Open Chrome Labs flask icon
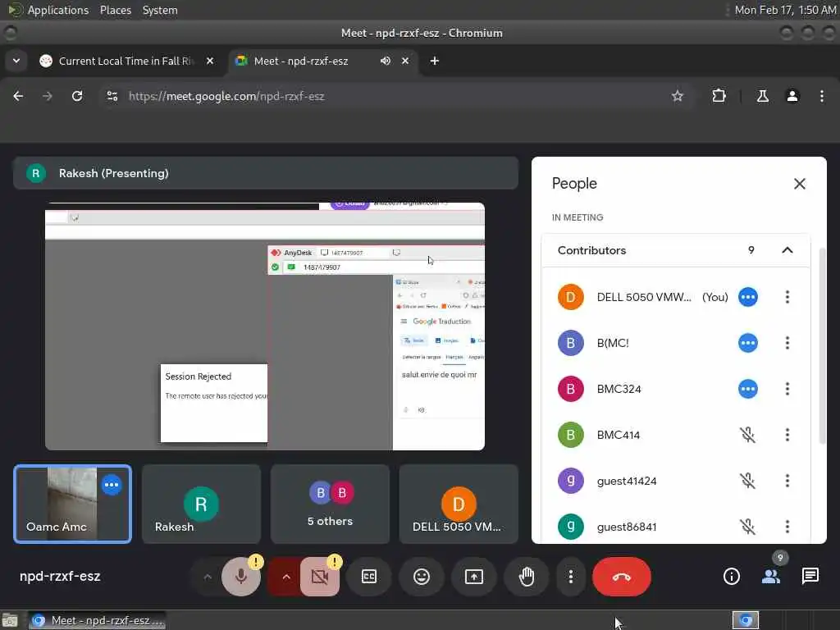Image resolution: width=840 pixels, height=630 pixels. pos(762,96)
